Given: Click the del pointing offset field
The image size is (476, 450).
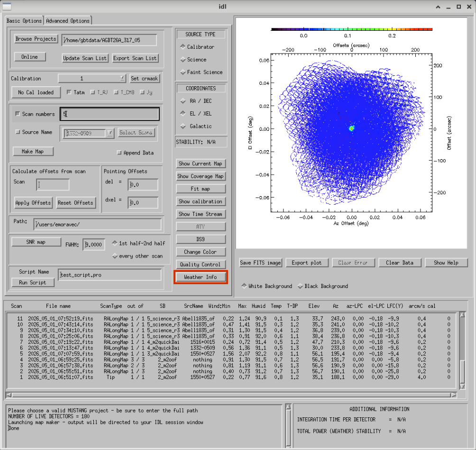Looking at the screenshot, I should tap(143, 185).
